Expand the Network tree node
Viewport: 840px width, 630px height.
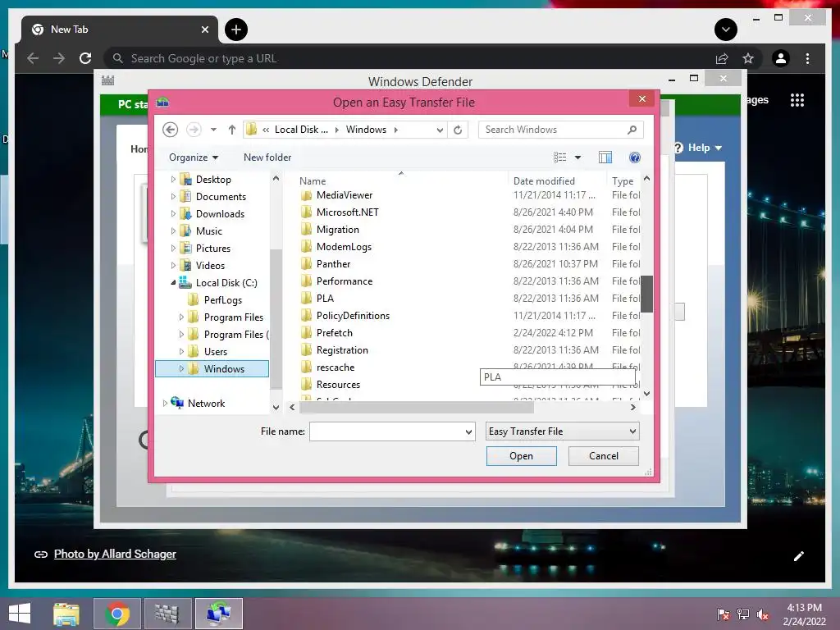(165, 403)
